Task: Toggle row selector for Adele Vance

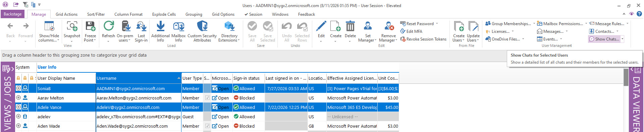Action: point(18,107)
